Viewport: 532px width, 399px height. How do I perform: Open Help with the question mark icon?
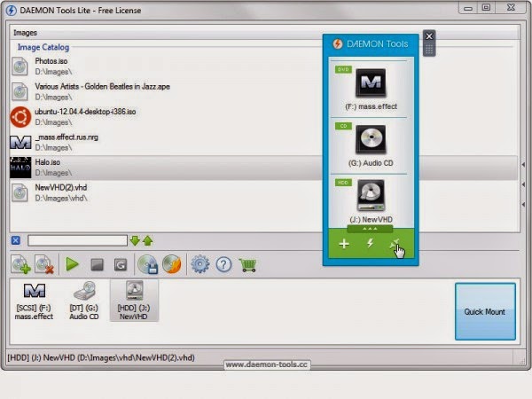click(224, 264)
